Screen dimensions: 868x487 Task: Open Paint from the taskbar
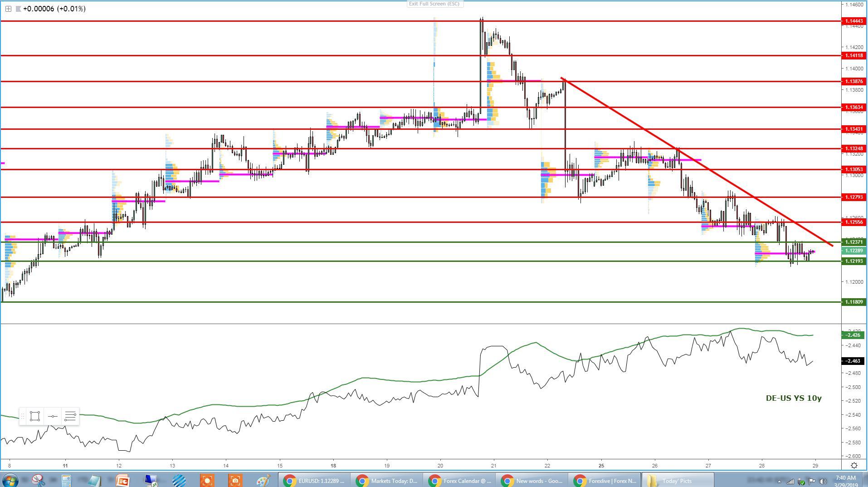263,480
